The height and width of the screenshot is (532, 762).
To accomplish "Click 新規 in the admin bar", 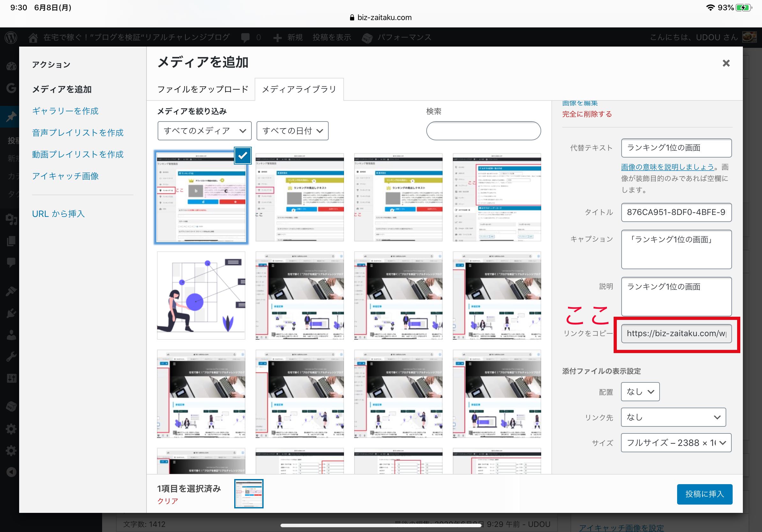I will (x=295, y=38).
